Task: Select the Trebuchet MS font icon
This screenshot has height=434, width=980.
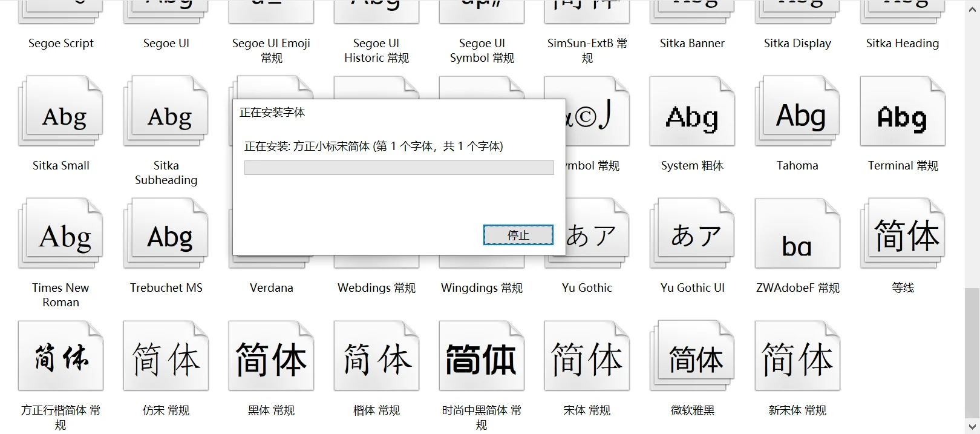Action: click(166, 234)
